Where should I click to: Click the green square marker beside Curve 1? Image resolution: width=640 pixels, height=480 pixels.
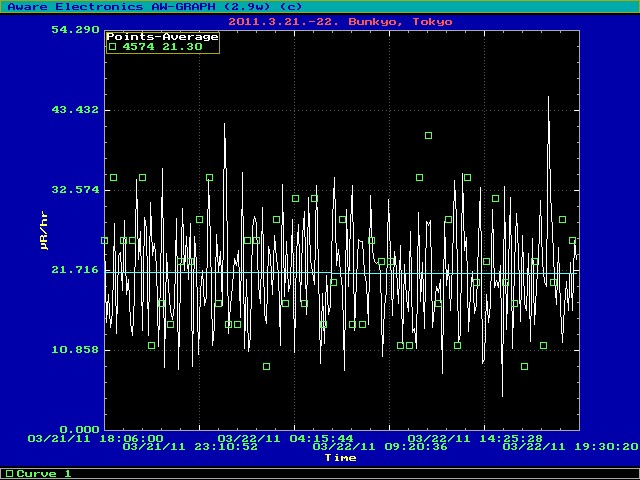point(9,473)
